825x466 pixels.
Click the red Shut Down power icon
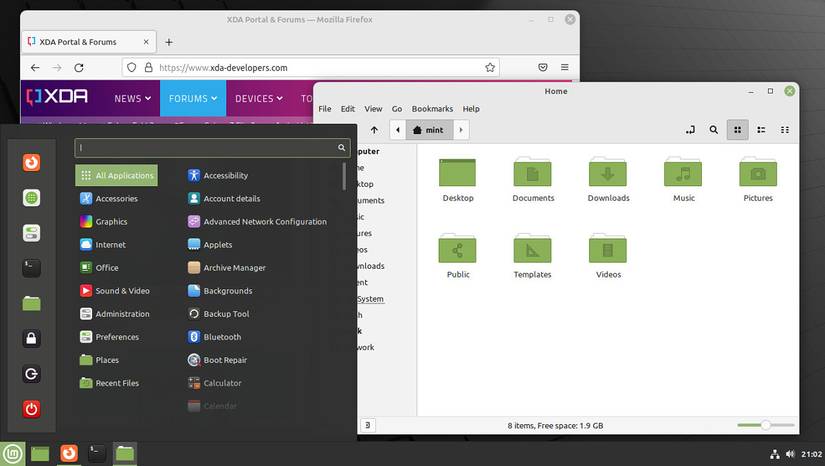pyautogui.click(x=32, y=409)
